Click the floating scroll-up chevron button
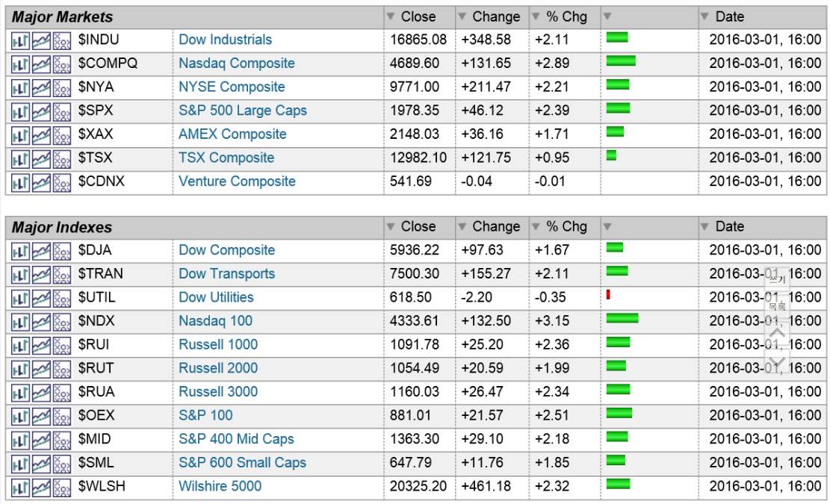 [777, 332]
